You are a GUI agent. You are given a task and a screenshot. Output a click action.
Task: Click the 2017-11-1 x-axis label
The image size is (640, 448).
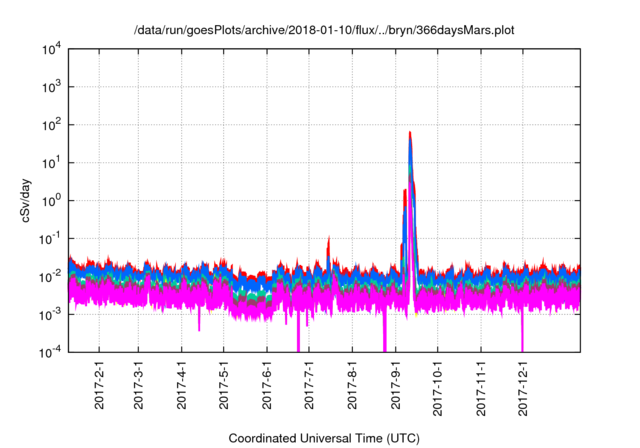(481, 388)
